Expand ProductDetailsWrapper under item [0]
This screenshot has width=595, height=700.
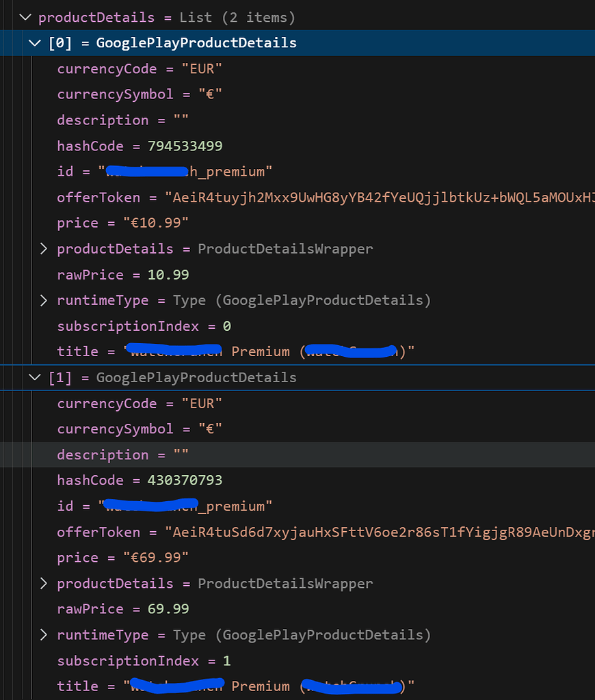click(x=44, y=248)
